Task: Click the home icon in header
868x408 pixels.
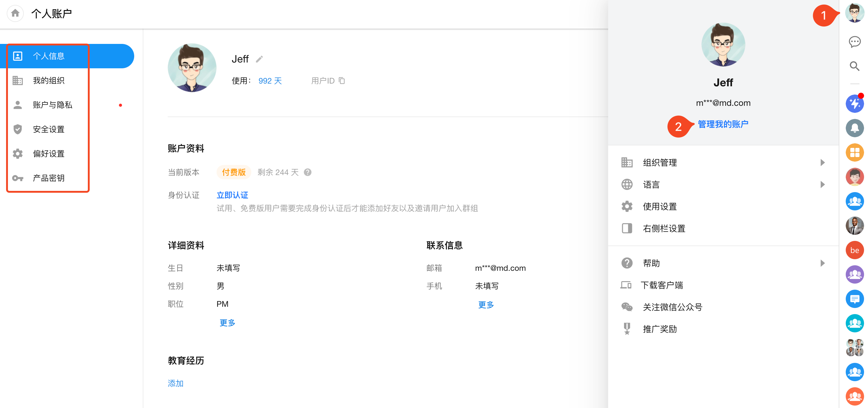Action: (15, 13)
